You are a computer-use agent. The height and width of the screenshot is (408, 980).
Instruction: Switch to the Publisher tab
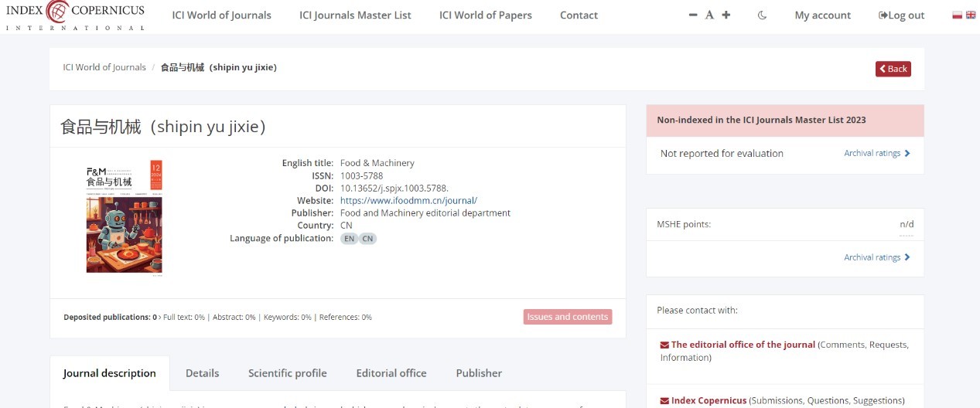pyautogui.click(x=479, y=373)
